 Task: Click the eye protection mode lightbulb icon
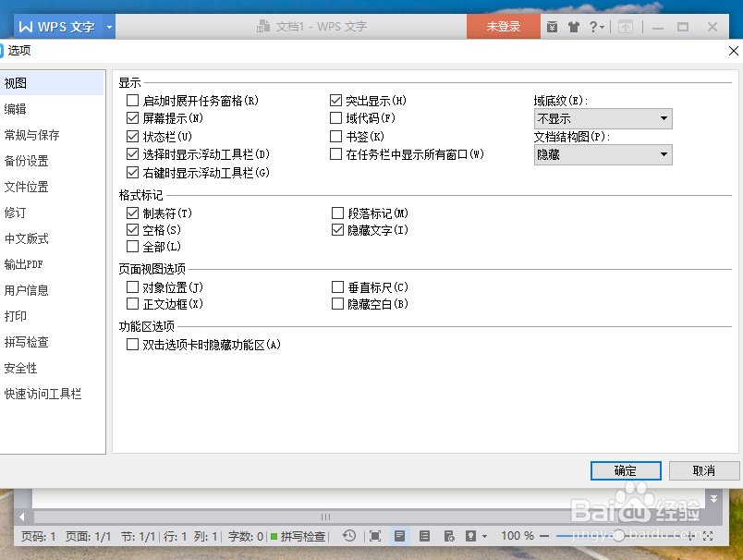coord(470,536)
